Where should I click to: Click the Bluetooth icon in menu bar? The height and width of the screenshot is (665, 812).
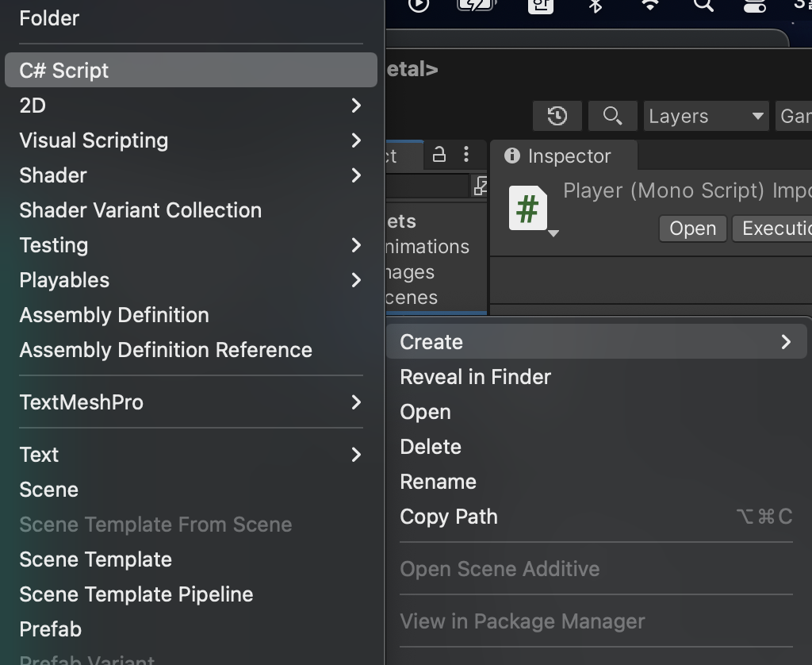point(596,5)
